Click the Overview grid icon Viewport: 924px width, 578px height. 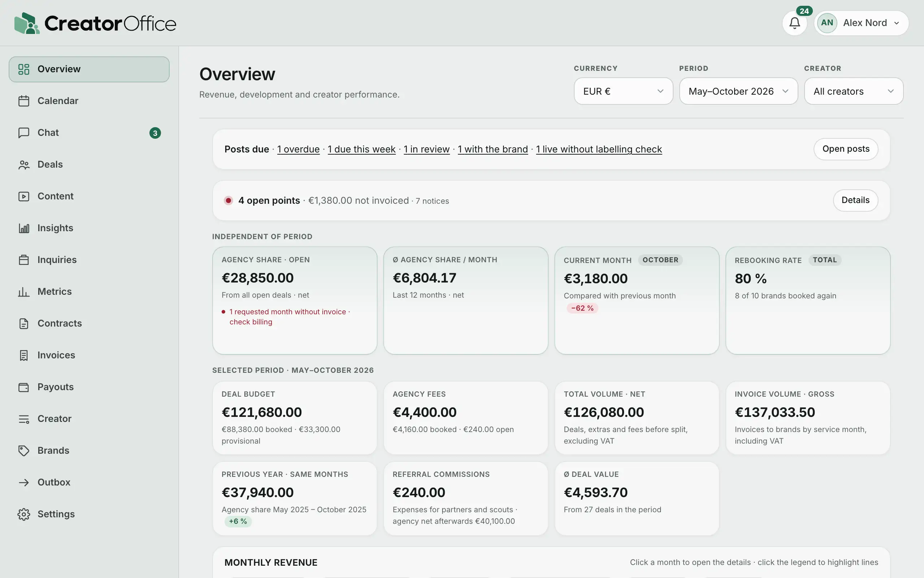click(24, 69)
